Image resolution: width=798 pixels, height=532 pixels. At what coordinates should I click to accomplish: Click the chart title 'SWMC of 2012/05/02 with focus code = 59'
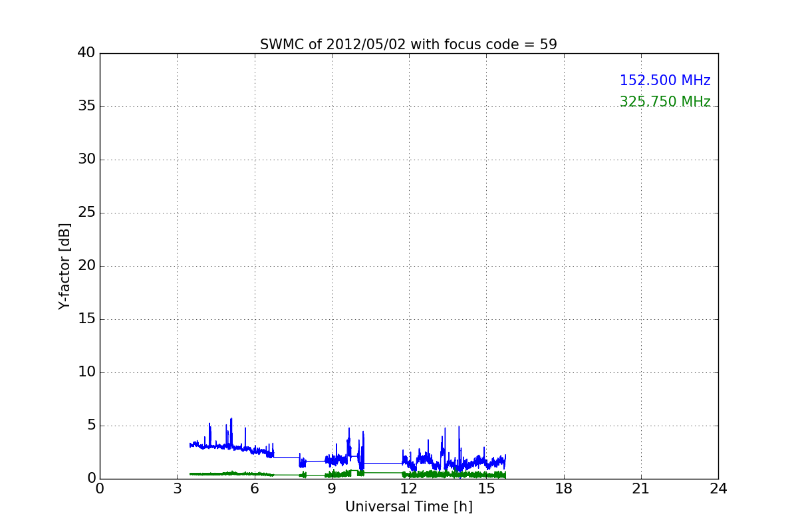pos(408,45)
